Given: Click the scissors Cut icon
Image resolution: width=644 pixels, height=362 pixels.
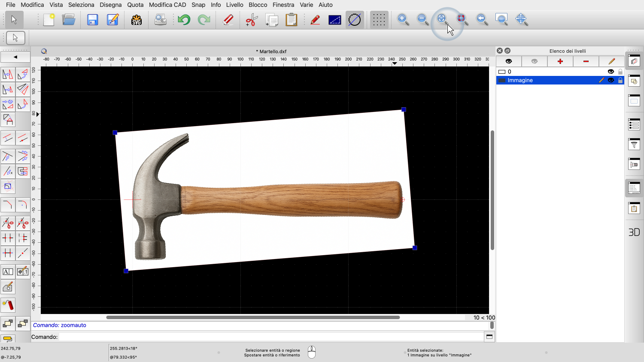Looking at the screenshot, I should click(251, 20).
